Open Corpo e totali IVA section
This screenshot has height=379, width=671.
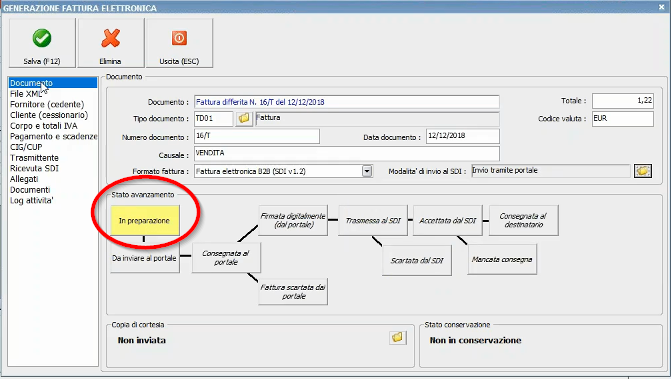(x=53, y=126)
